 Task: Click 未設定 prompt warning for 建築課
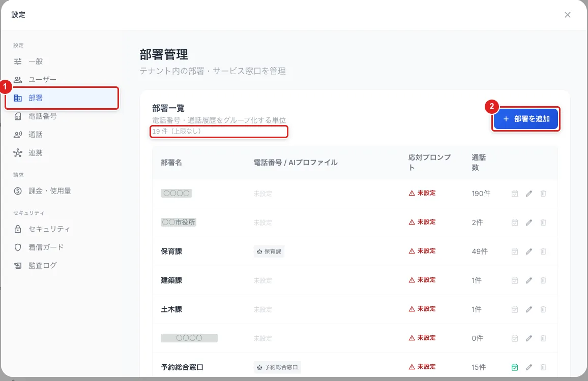pyautogui.click(x=422, y=280)
